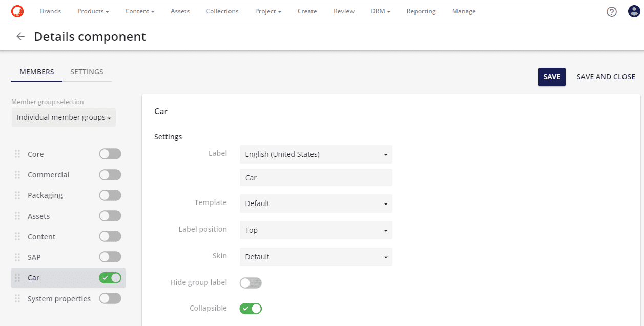The width and height of the screenshot is (644, 326).
Task: Select the Car member group row
Action: [68, 277]
